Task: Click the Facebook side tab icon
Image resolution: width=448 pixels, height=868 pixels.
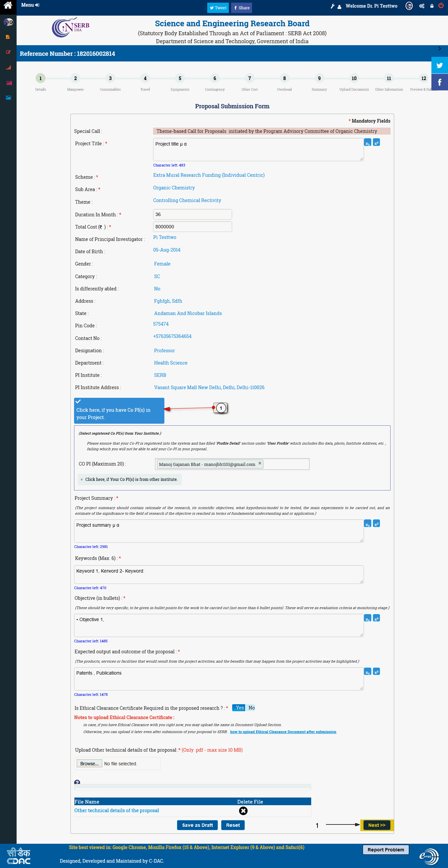Action: pos(440,82)
